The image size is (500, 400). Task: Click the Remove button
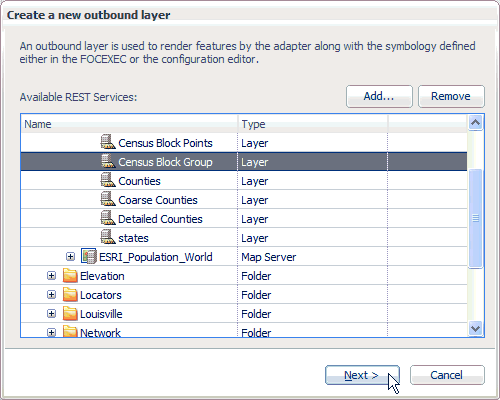coord(451,96)
